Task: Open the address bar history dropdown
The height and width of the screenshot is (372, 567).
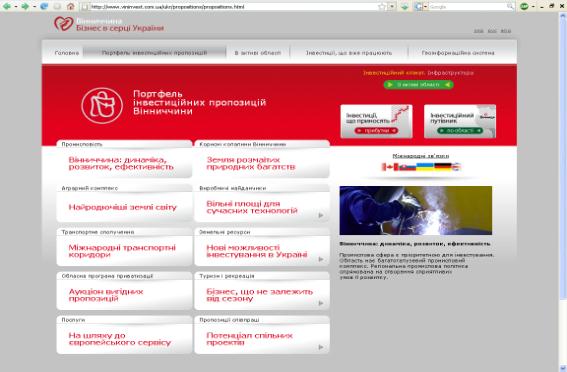Action: 392,7
